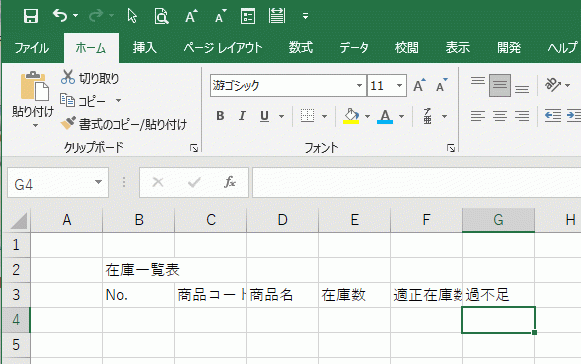Apply yellow fill color bucket
Viewport: 581px width, 364px height.
click(x=351, y=116)
